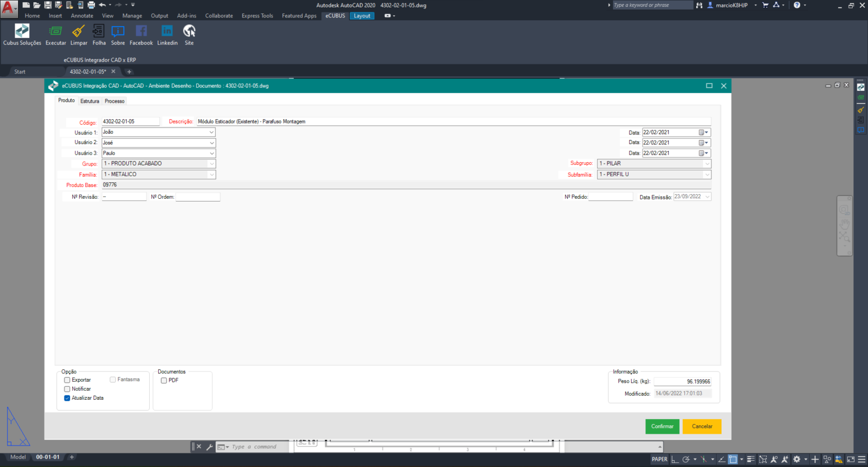This screenshot has height=467, width=868.
Task: Launch the Site globe icon
Action: pyautogui.click(x=189, y=31)
